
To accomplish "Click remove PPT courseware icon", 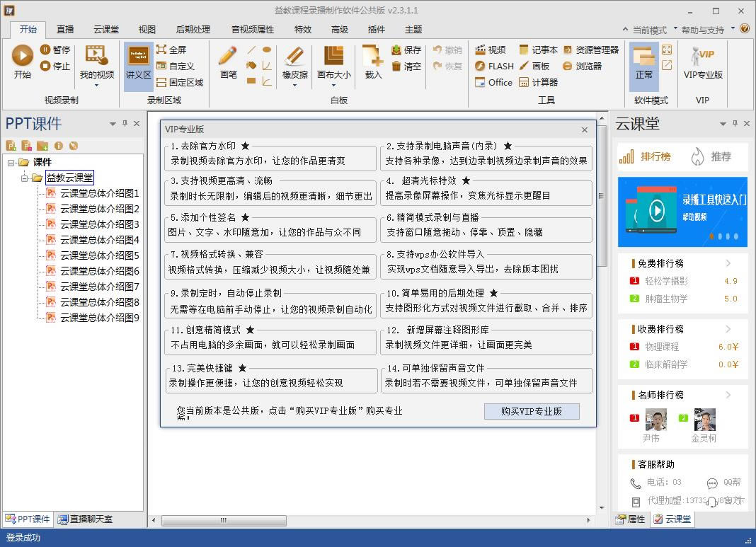I will 26,146.
